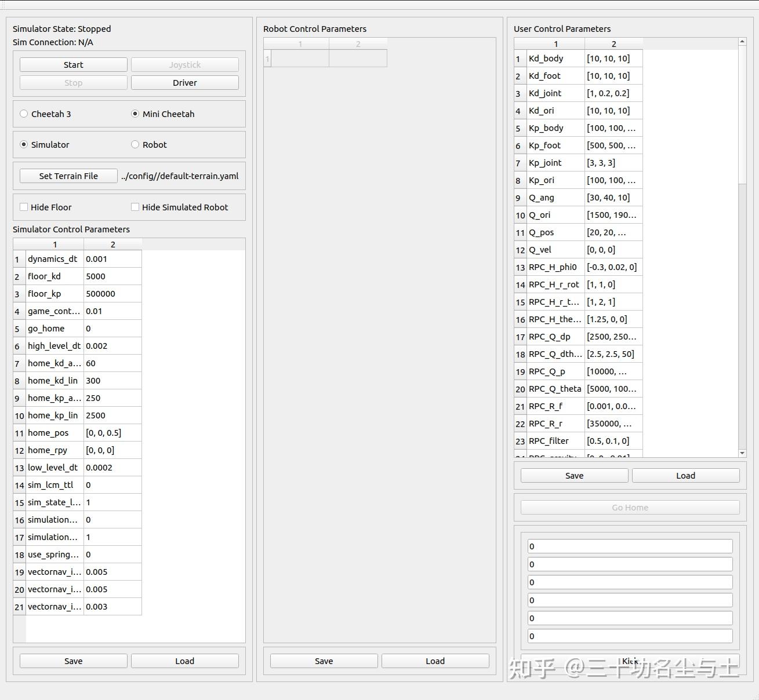Select home_pos value [0, 0, 0.5]
The image size is (759, 700).
(112, 433)
